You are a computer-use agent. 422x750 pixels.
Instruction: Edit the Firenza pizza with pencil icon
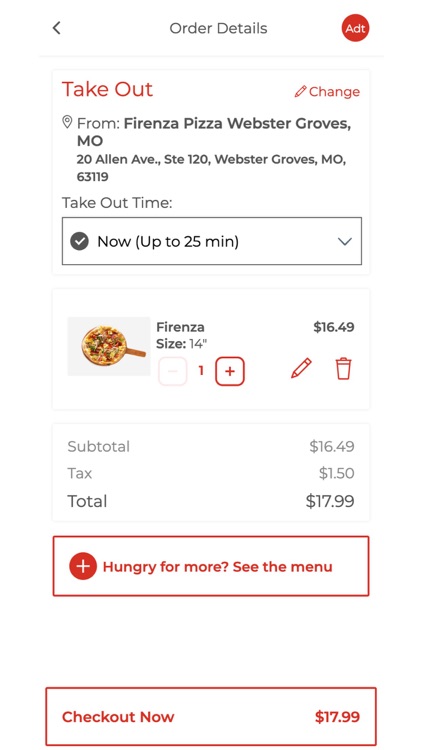pos(301,369)
